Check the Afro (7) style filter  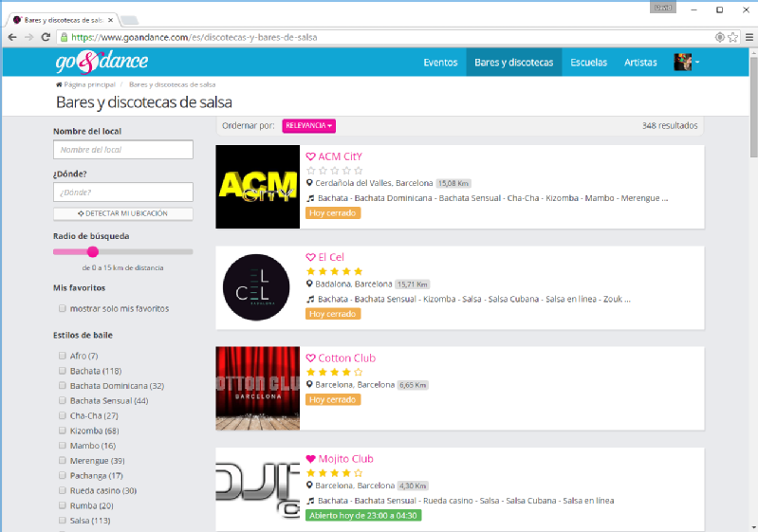(x=63, y=356)
